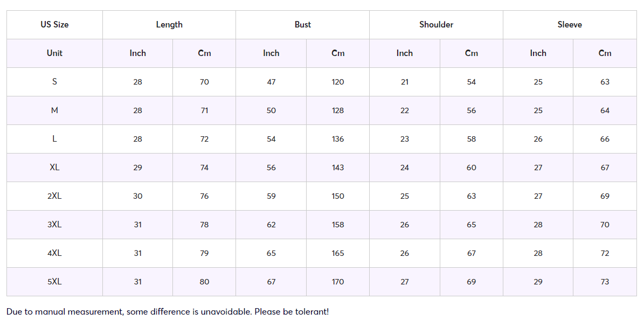Viewport: 644px width, 320px height.
Task: Click the L bust value 136
Action: pos(338,139)
